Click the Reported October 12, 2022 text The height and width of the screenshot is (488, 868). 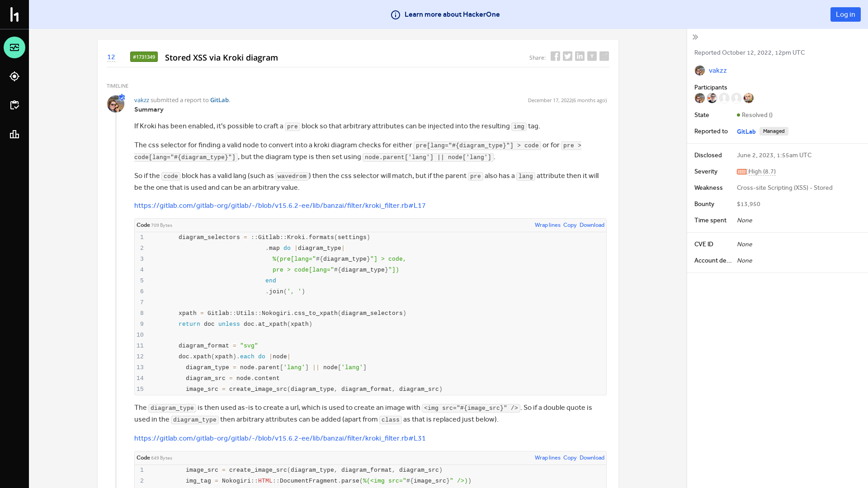pos(750,53)
